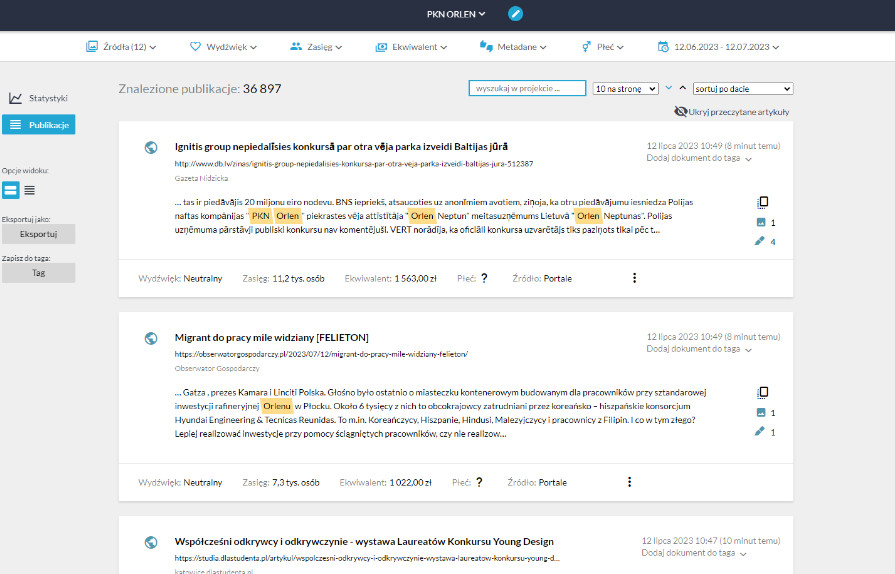Image resolution: width=895 pixels, height=574 pixels.
Task: Click Ekwiwalent: 1 563,00 zł value
Action: point(390,278)
